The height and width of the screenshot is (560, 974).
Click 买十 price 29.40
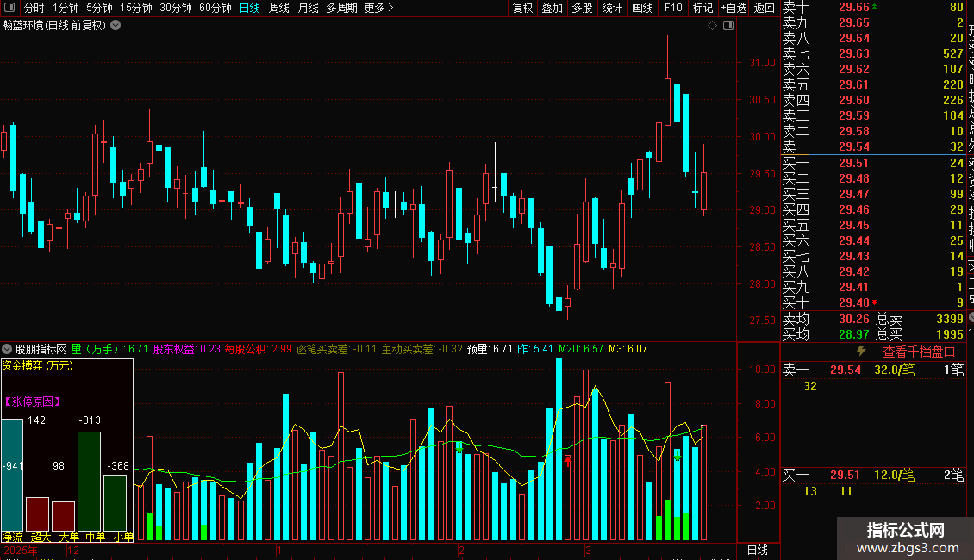[854, 302]
